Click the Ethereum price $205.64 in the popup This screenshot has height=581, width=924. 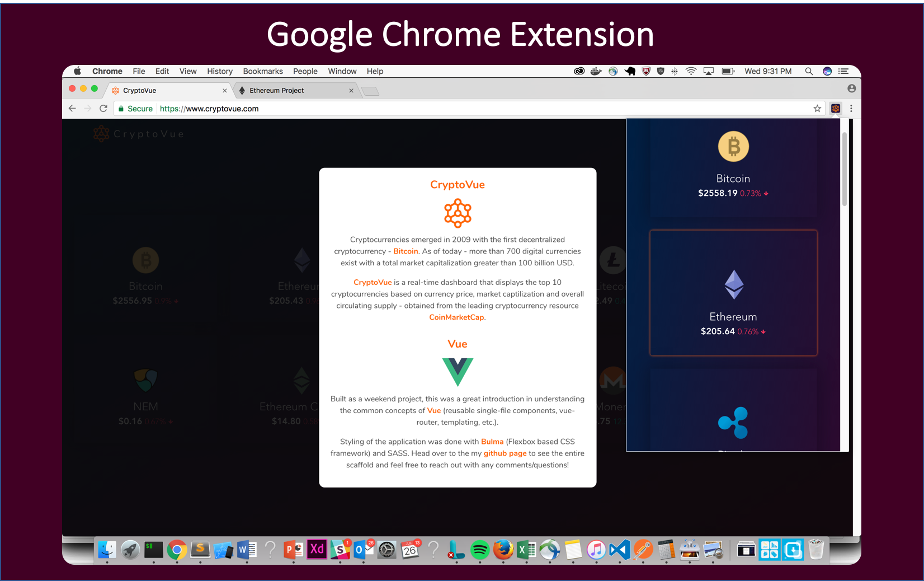click(x=718, y=331)
